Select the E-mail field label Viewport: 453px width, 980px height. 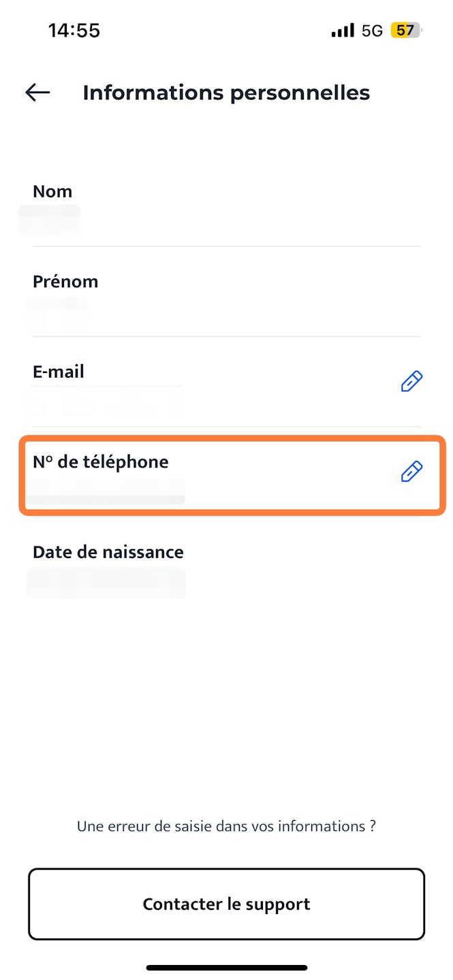pyautogui.click(x=59, y=372)
